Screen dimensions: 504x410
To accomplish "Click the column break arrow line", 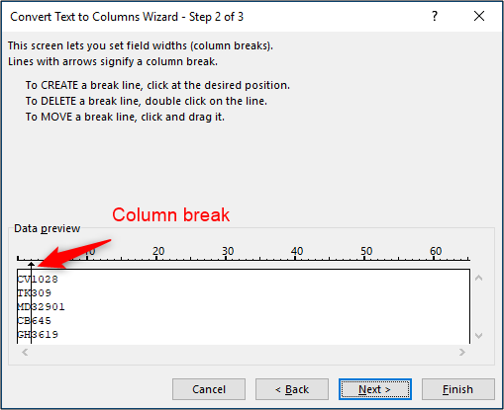I will [x=31, y=303].
